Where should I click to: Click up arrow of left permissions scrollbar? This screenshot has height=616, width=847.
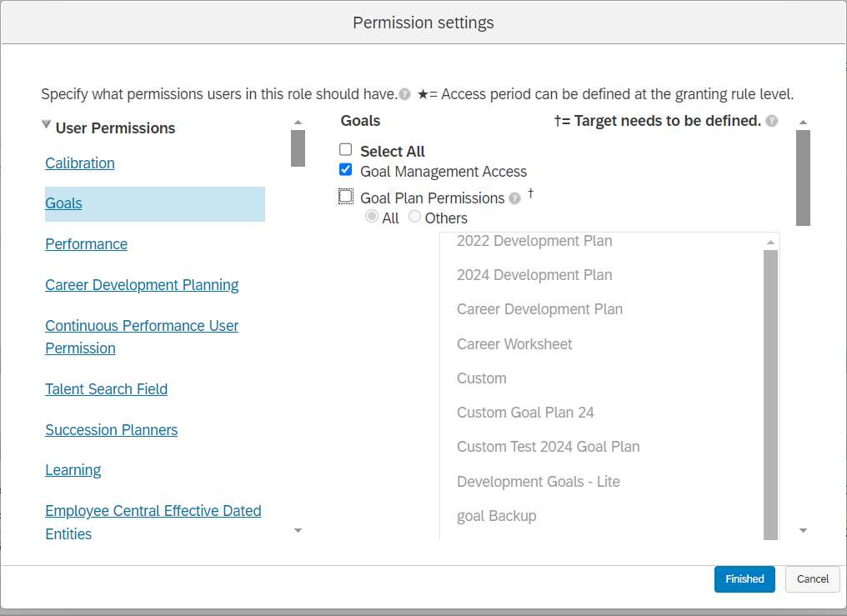pyautogui.click(x=298, y=123)
